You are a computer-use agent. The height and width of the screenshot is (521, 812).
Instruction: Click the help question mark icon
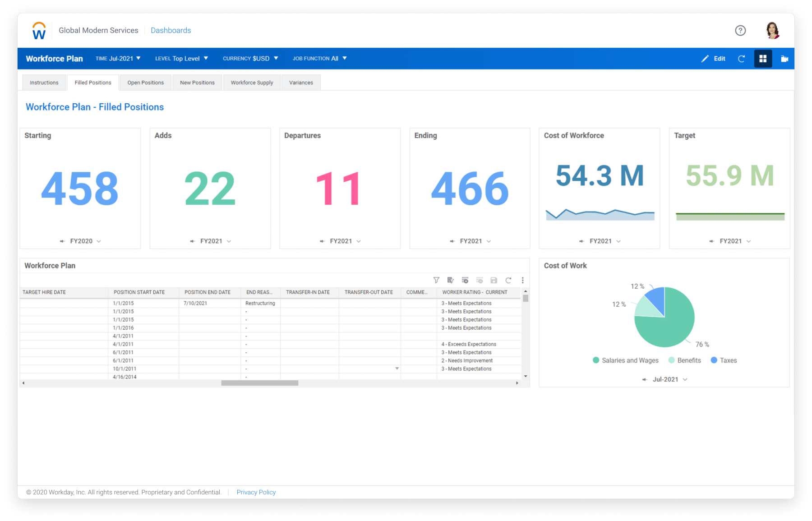(740, 31)
